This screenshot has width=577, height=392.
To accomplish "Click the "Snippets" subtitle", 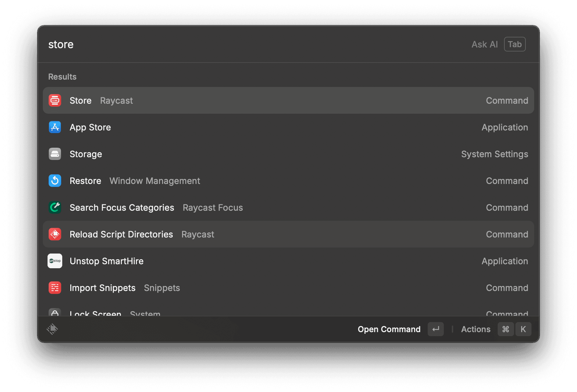I will pyautogui.click(x=162, y=288).
